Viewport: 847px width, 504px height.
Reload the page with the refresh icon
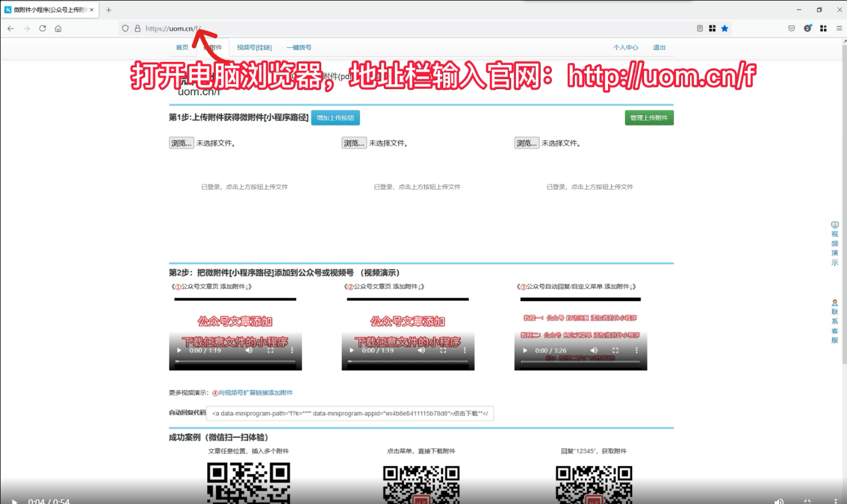coord(42,28)
